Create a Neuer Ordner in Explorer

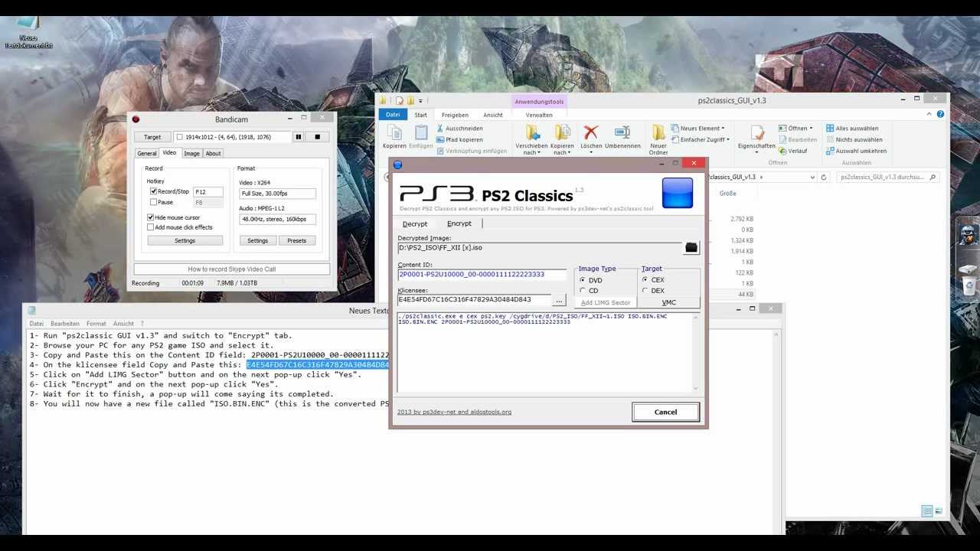point(658,140)
